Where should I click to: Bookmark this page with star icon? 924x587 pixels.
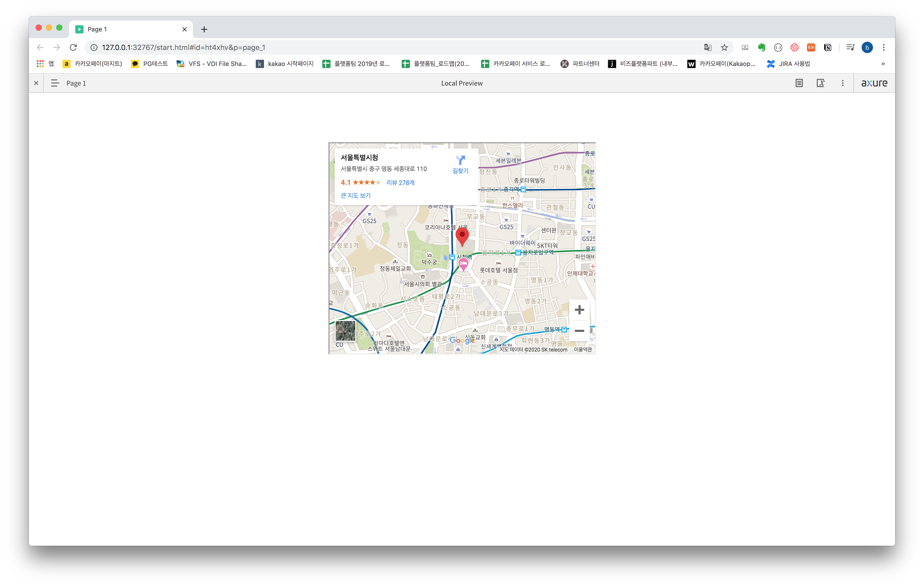[724, 48]
